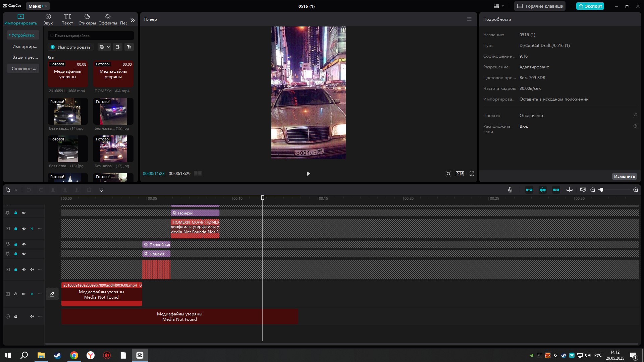Switch to the Текст tab

[67, 19]
